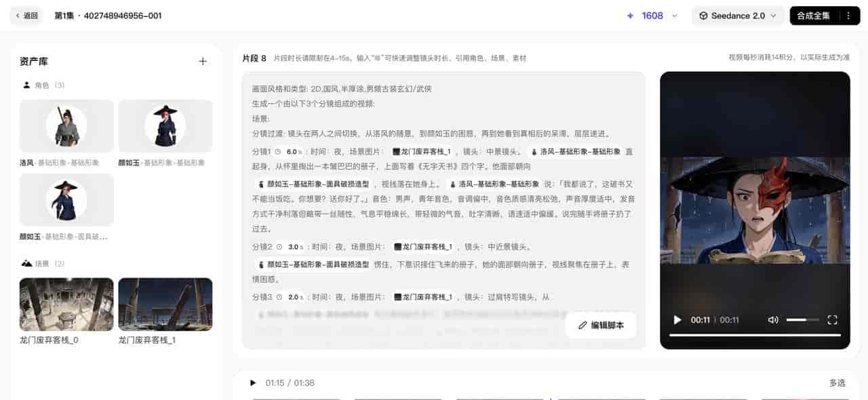
Task: Open the Seedance 2.0 model dropdown
Action: (x=738, y=14)
